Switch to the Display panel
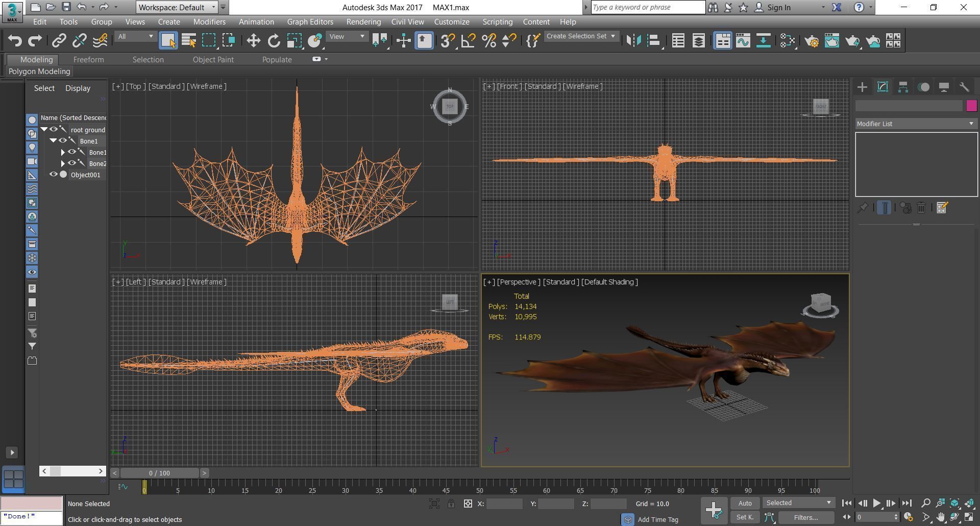This screenshot has height=526, width=980. (x=944, y=87)
